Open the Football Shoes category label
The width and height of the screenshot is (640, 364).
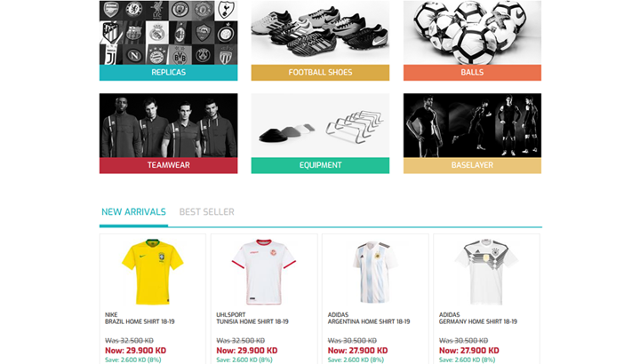320,73
